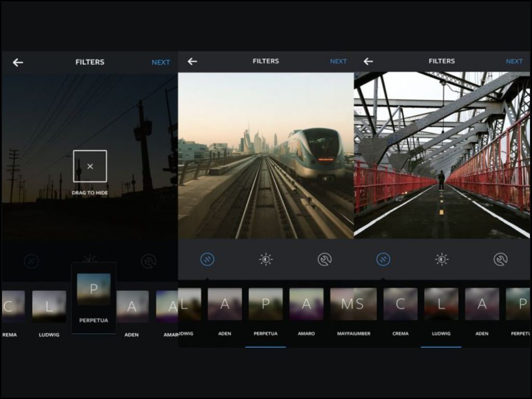Choose Crema filter in right screen

coord(401,304)
